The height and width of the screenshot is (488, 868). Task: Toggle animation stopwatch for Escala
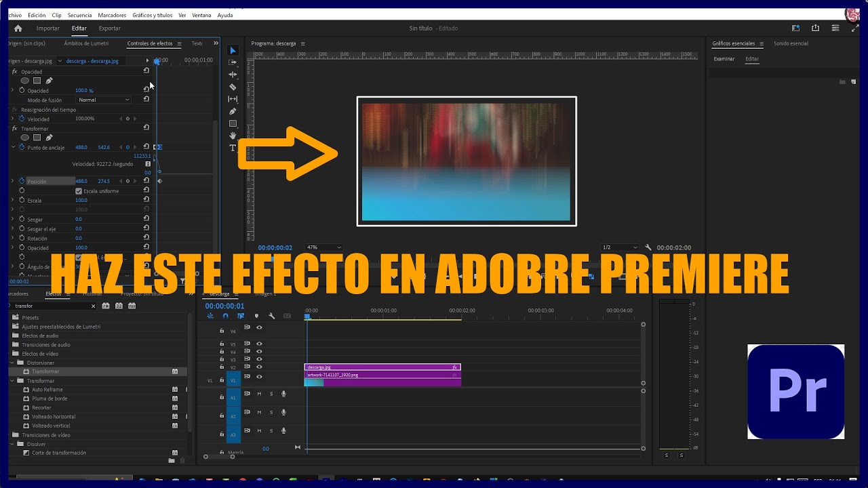click(x=22, y=200)
